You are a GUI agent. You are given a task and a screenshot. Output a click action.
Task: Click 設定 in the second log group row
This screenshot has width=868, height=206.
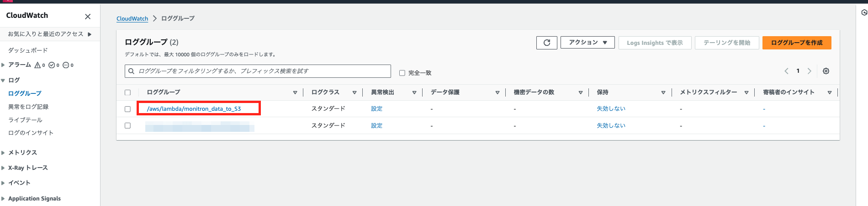(x=376, y=125)
